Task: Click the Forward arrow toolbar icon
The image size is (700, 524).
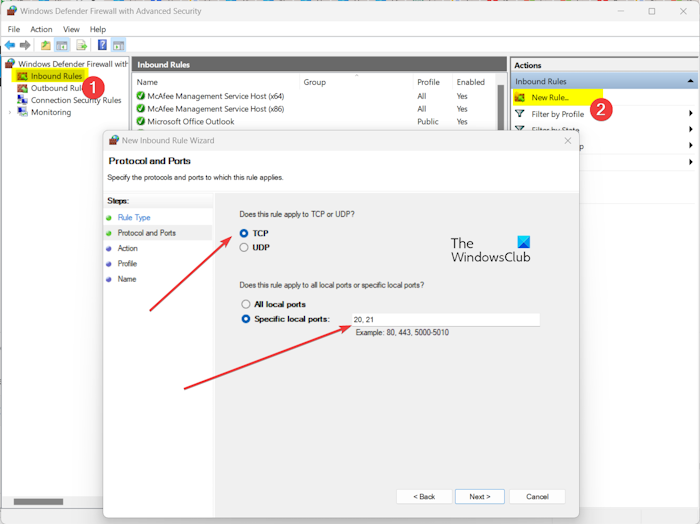Action: tap(25, 45)
